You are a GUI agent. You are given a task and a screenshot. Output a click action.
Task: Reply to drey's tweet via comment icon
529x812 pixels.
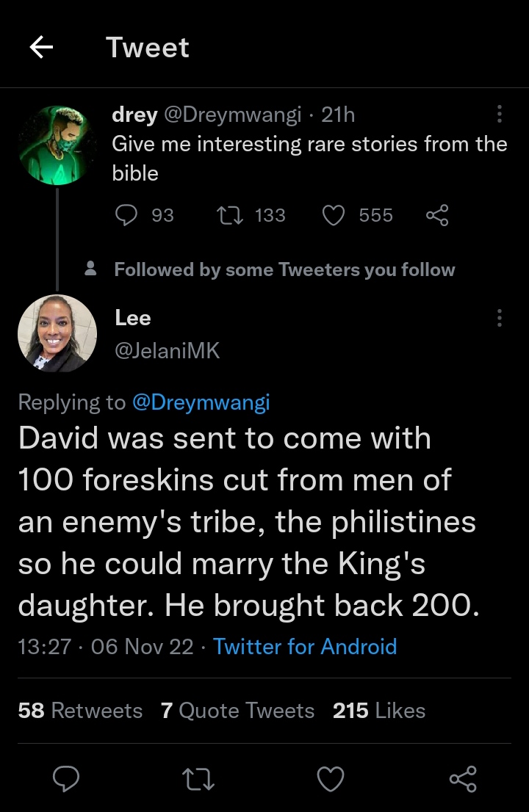(127, 215)
